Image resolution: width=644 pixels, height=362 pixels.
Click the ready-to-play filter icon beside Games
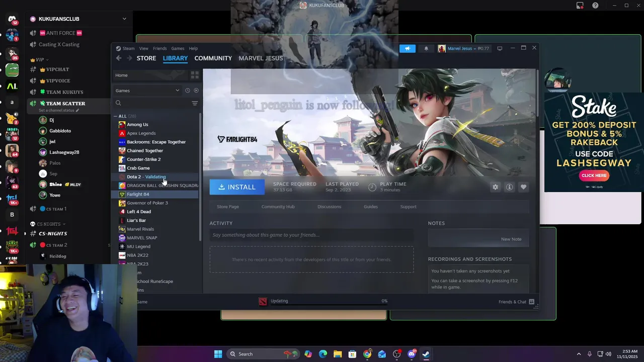[196, 90]
